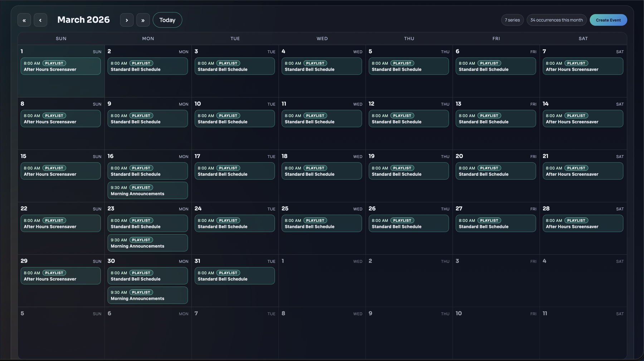
Task: Jump to previous year with double-left chevron
Action: 24,20
